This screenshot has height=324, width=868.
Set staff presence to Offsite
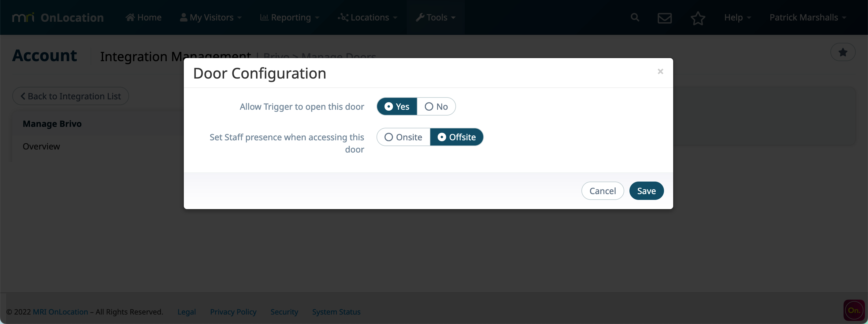pyautogui.click(x=457, y=137)
